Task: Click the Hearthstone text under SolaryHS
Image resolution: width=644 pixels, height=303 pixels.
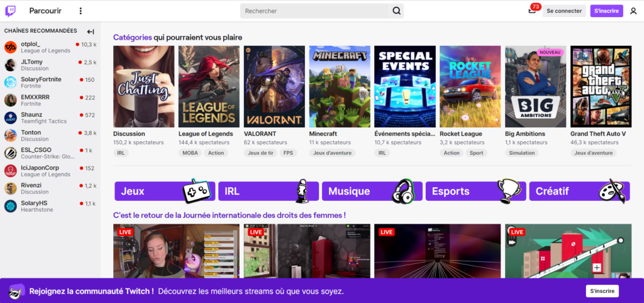Action: [x=37, y=210]
